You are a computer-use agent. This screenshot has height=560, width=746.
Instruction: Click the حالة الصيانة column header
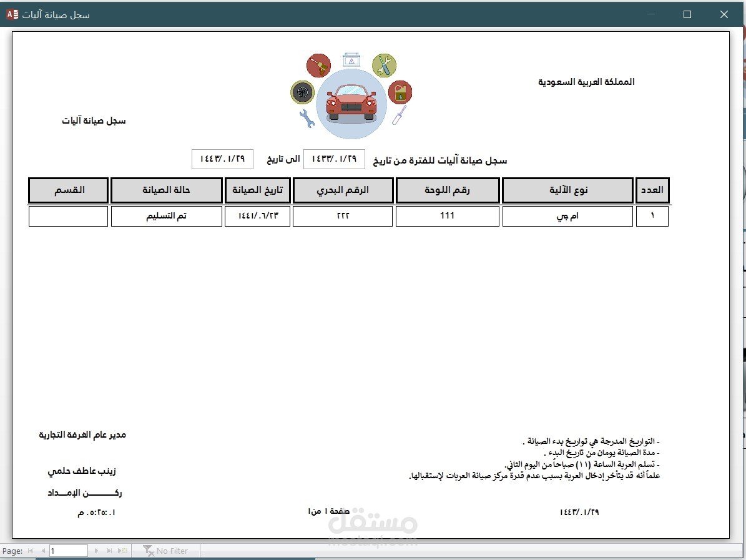(167, 190)
